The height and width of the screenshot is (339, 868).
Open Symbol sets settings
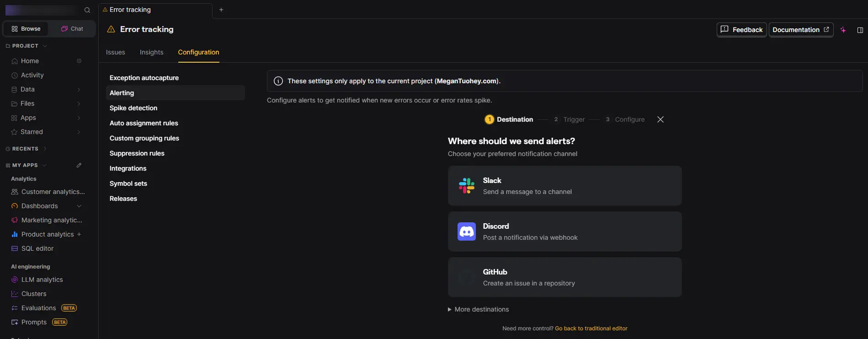pyautogui.click(x=176, y=183)
